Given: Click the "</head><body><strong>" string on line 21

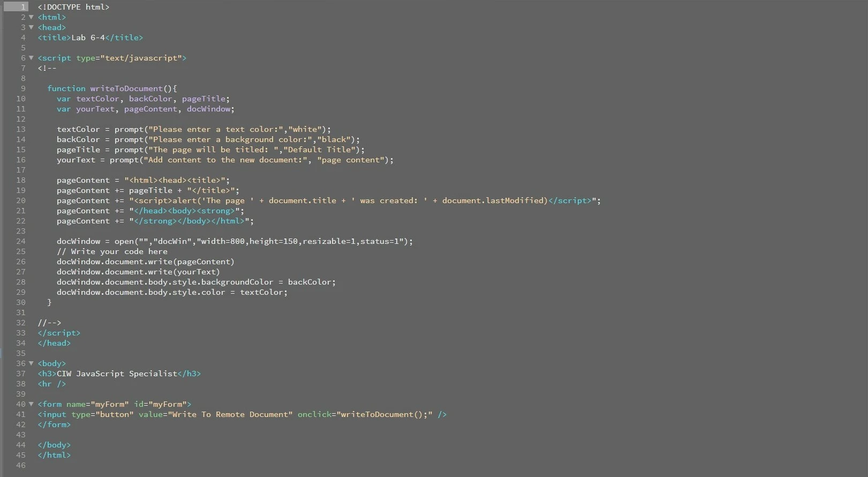Looking at the screenshot, I should point(184,211).
